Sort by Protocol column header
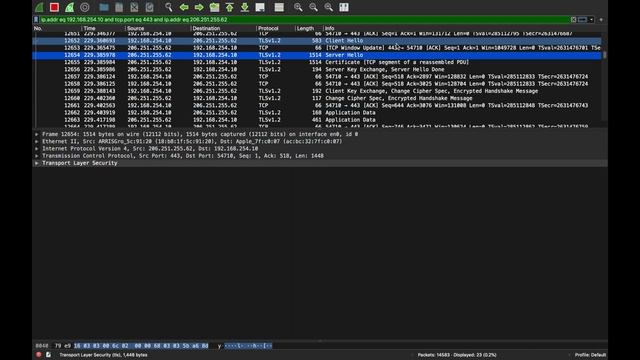Screen dimensions: 640x360 pyautogui.click(x=276, y=29)
